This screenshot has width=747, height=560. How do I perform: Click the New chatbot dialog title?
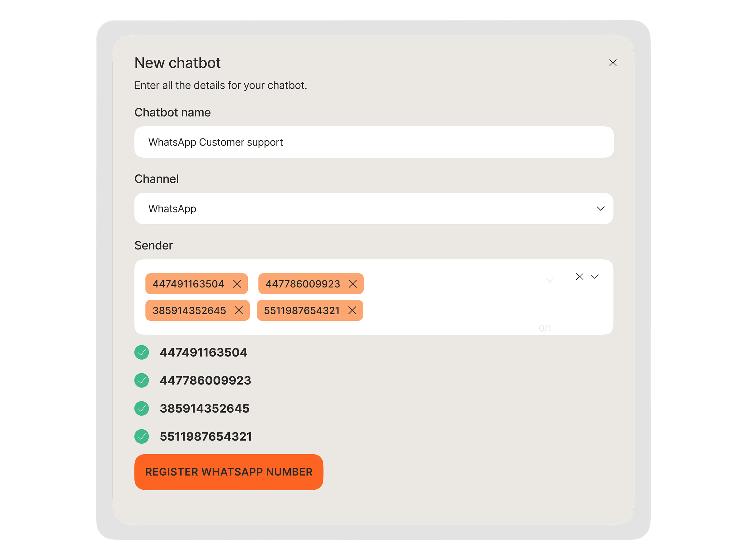(x=178, y=63)
